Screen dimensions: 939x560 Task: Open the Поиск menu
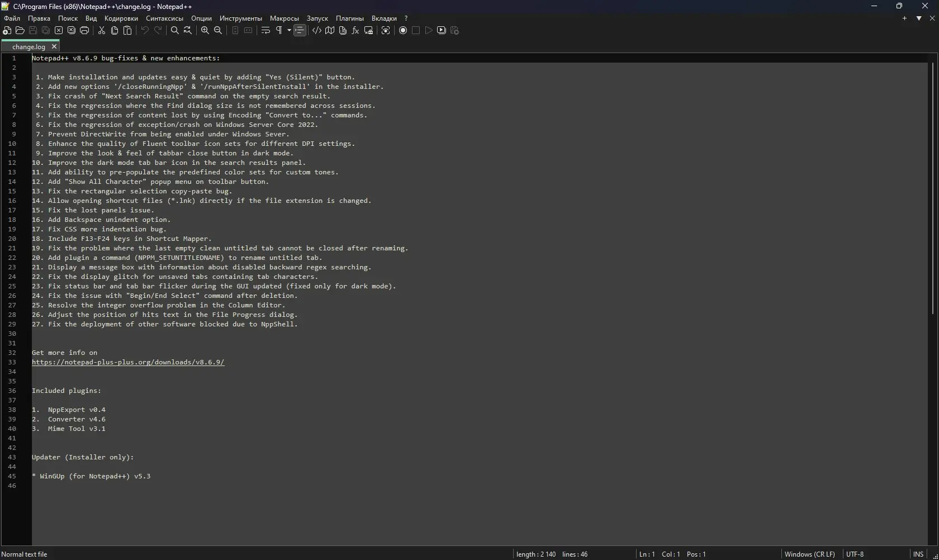(68, 18)
